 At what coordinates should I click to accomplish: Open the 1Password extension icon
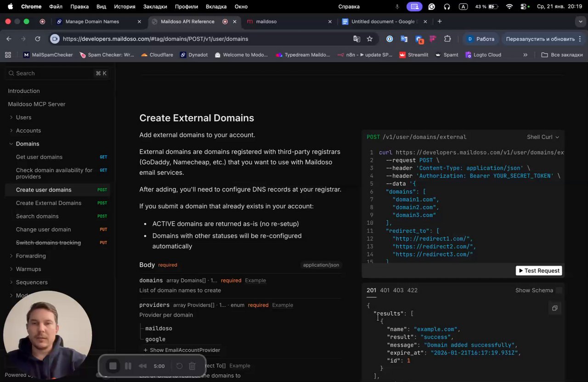(x=390, y=39)
